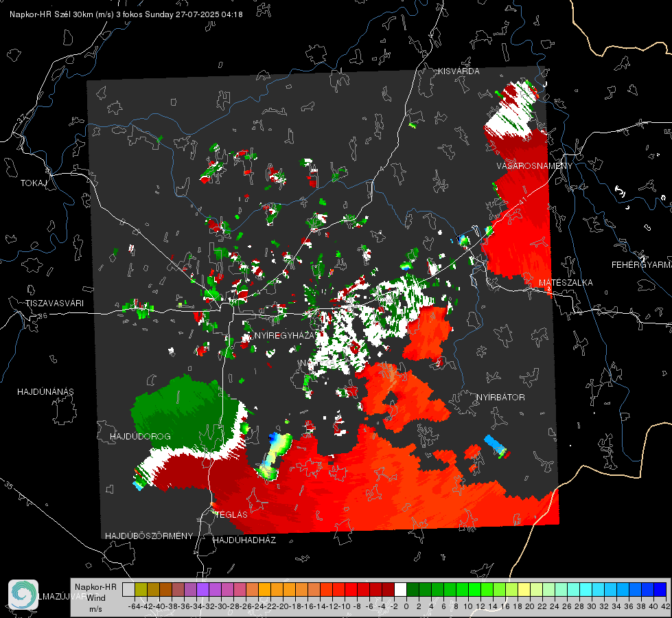Image resolution: width=672 pixels, height=618 pixels.
Task: Click the legend title Napkor-HR
Action: (x=95, y=587)
